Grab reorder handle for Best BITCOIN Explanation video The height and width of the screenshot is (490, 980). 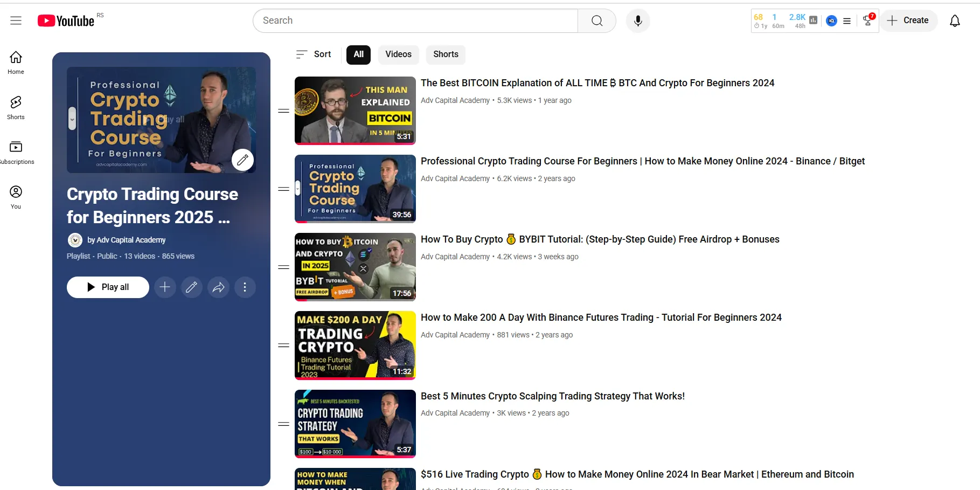284,111
